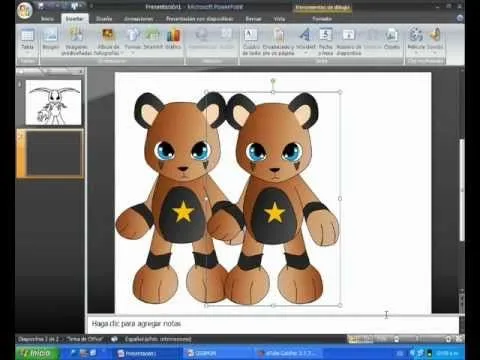The height and width of the screenshot is (360, 480).
Task: Insert a table with the Tabla icon
Action: [27, 36]
